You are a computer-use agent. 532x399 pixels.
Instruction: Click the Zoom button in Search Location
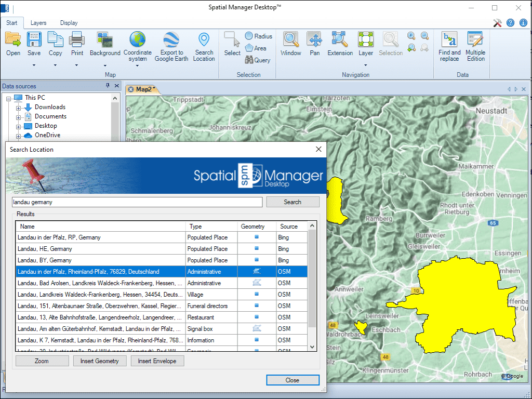point(42,361)
